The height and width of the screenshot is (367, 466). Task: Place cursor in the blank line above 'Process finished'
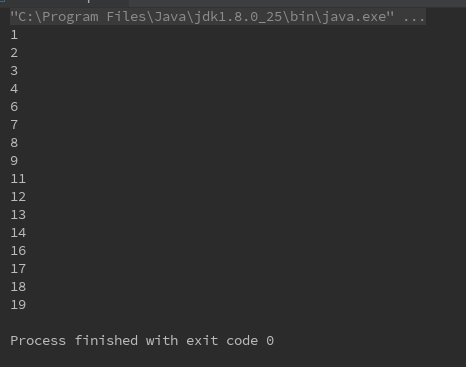click(233, 323)
